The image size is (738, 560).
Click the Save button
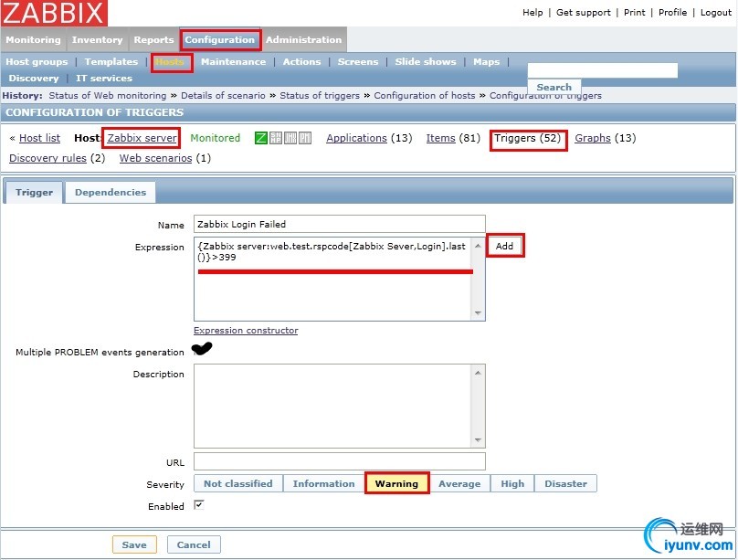[134, 545]
